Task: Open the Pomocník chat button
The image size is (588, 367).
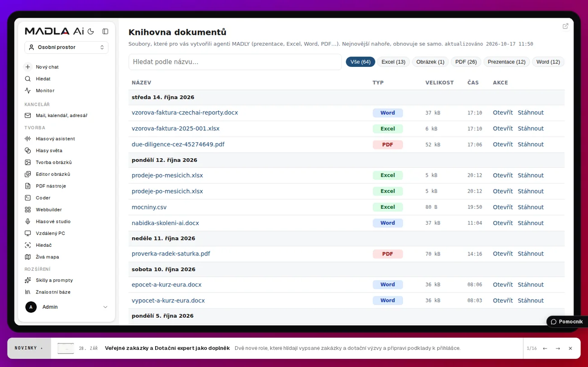Action: [567, 322]
